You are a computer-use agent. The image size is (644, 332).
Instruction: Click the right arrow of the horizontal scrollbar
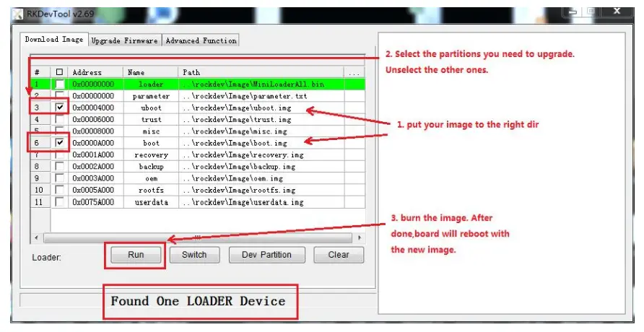[x=359, y=237]
